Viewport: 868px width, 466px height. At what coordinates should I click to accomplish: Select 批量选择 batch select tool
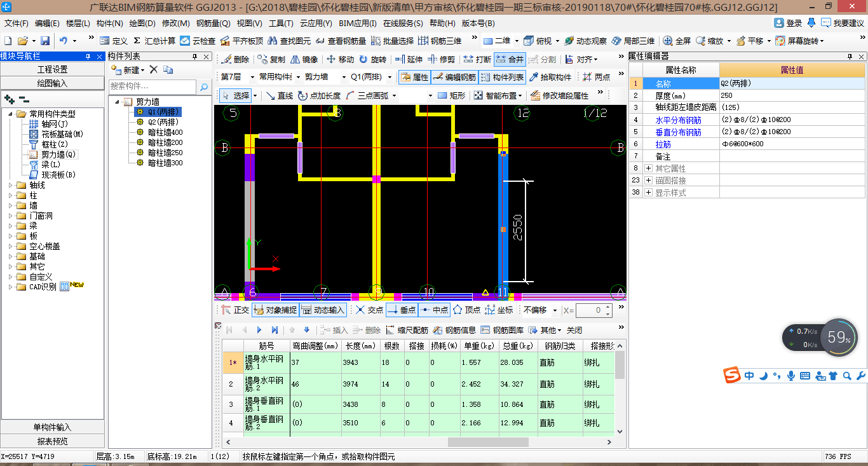[391, 41]
